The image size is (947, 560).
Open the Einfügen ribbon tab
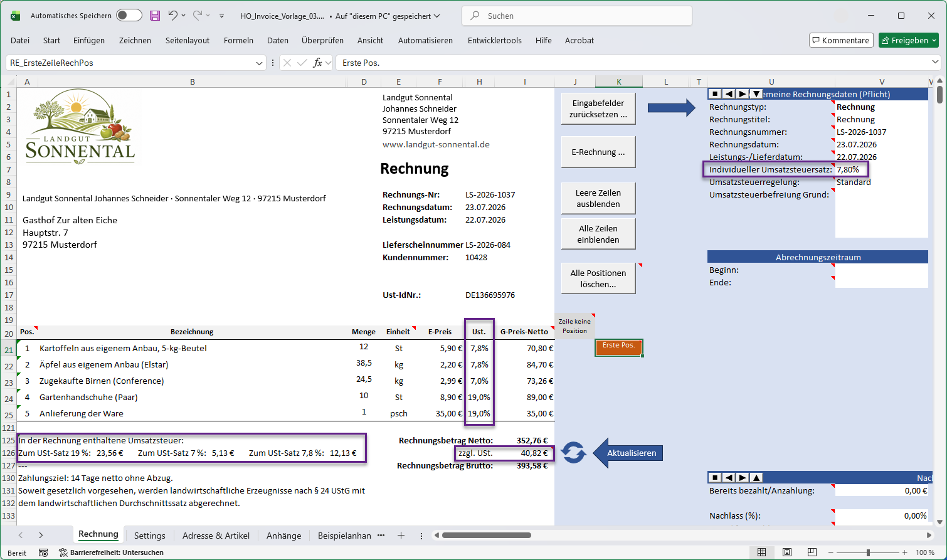pos(89,40)
